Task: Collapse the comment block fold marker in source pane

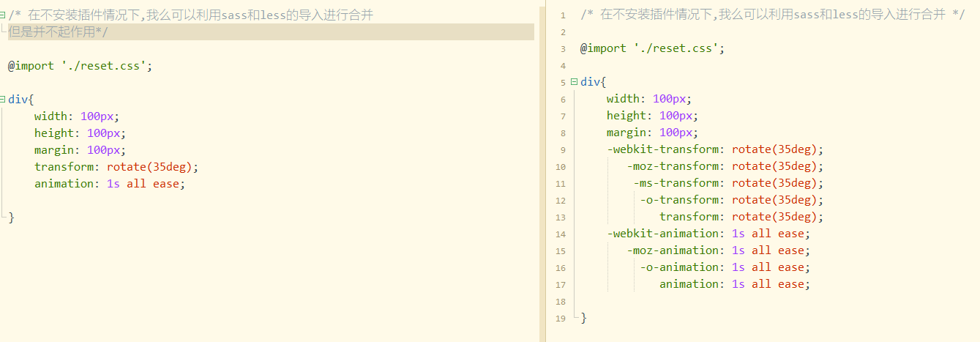Action: pos(3,15)
